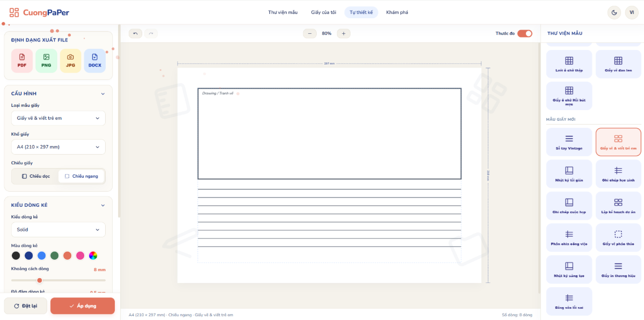
Task: Choose the Bảng sửa lỗi sai template
Action: pyautogui.click(x=569, y=301)
